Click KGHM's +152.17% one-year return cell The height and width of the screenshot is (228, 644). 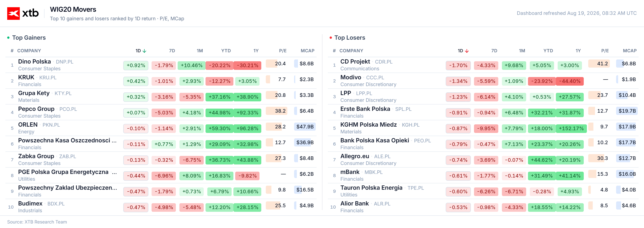pyautogui.click(x=571, y=129)
